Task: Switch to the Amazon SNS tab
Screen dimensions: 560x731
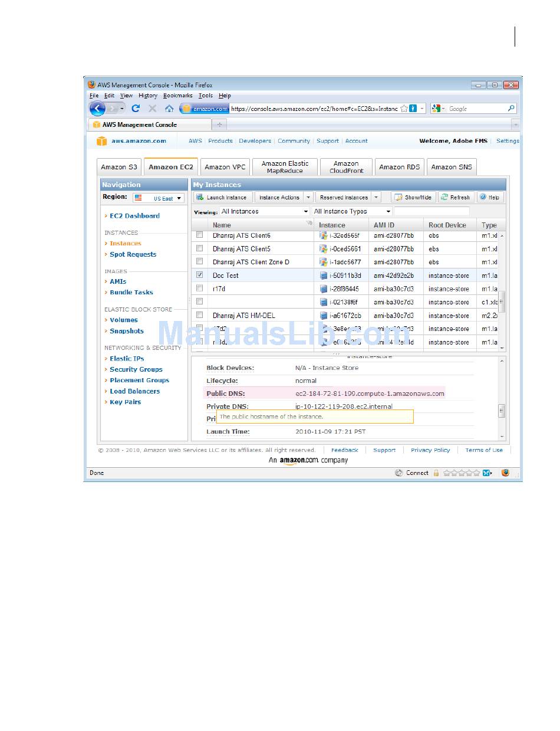Action: pos(452,167)
